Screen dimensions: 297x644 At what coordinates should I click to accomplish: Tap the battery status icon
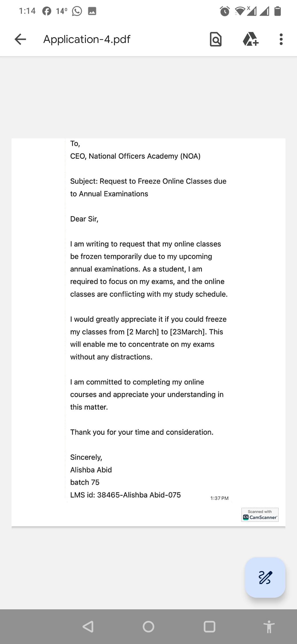click(x=278, y=11)
